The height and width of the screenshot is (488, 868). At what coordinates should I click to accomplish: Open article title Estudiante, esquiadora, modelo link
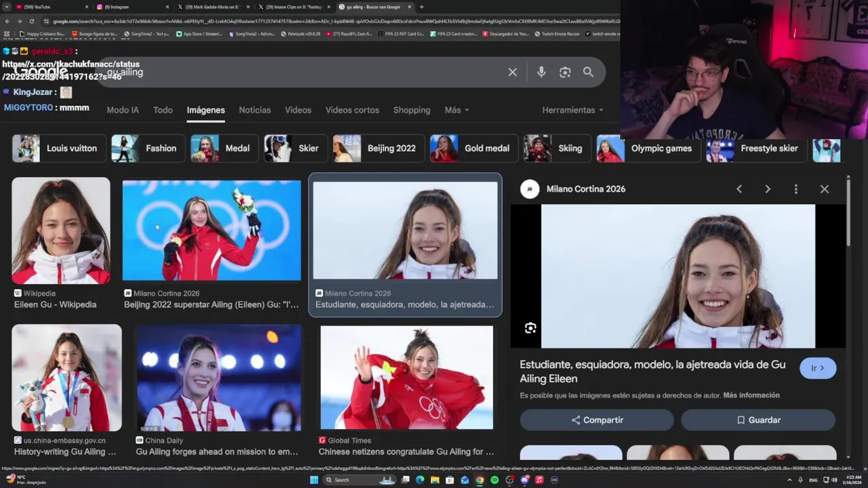(652, 371)
